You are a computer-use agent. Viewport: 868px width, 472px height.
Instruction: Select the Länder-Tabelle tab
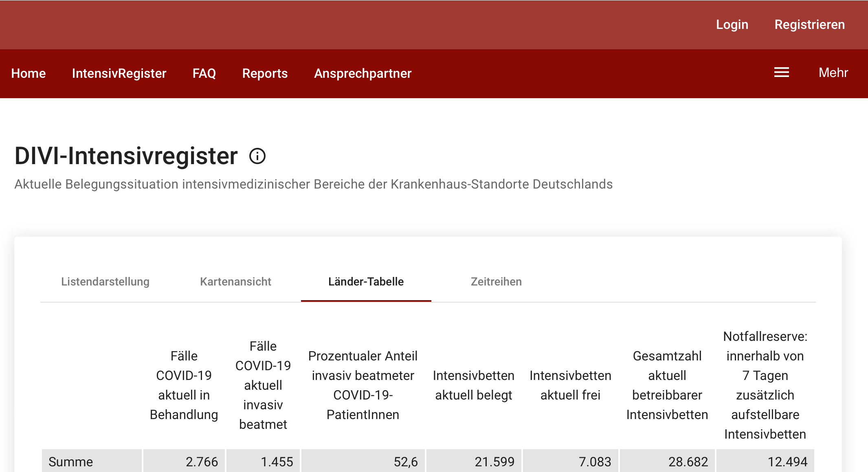coord(366,281)
